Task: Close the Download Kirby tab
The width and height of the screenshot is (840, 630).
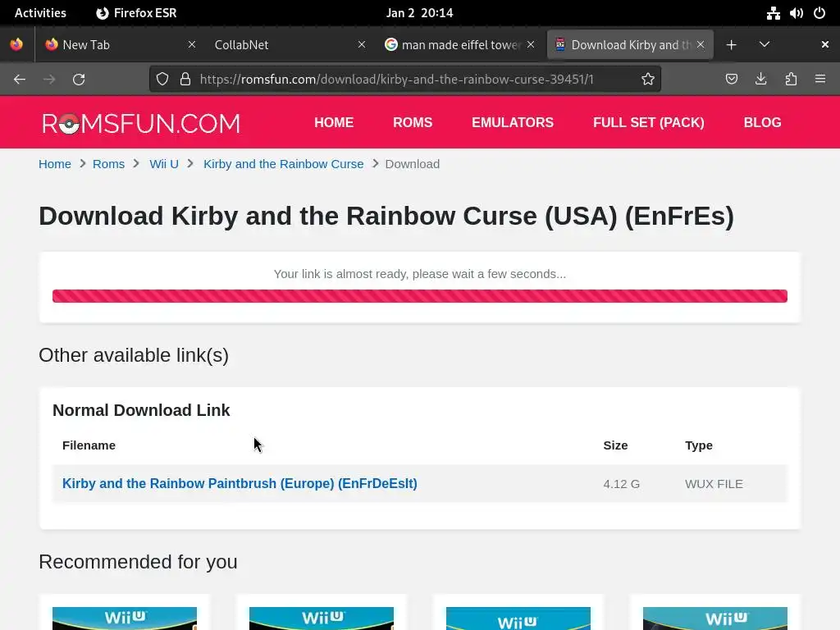Action: [701, 44]
